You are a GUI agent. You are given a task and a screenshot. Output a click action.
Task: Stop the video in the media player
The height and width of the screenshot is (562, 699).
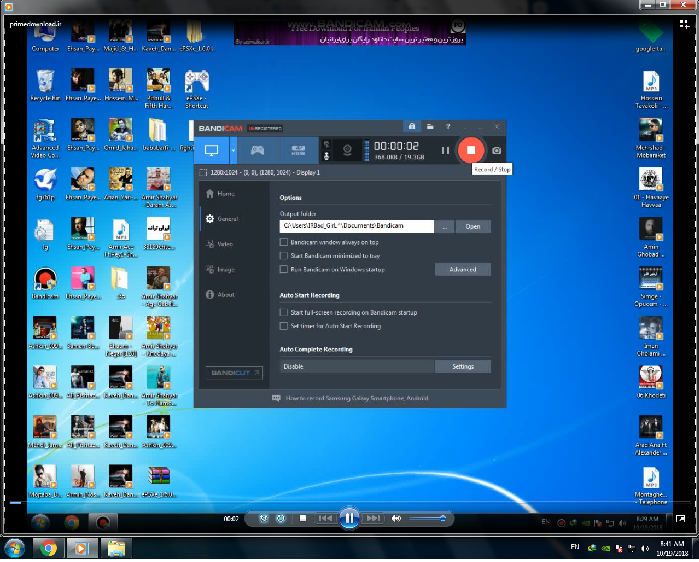point(303,518)
